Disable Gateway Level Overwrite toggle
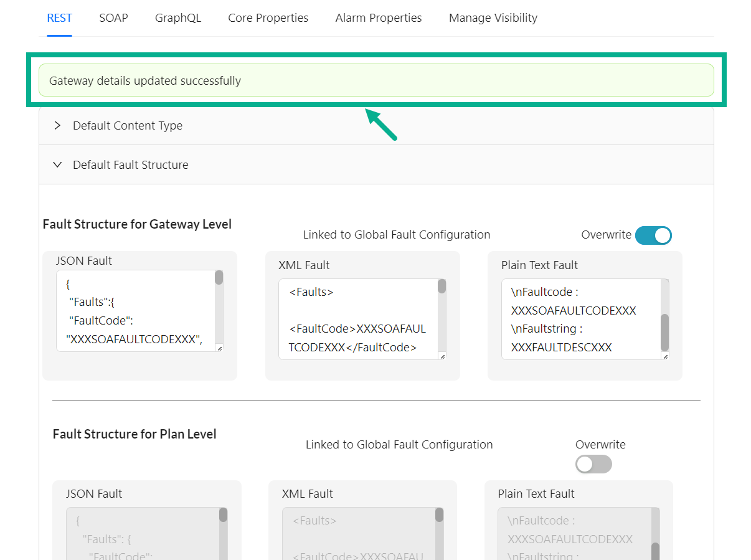Viewport: 751px width, 560px height. click(653, 235)
